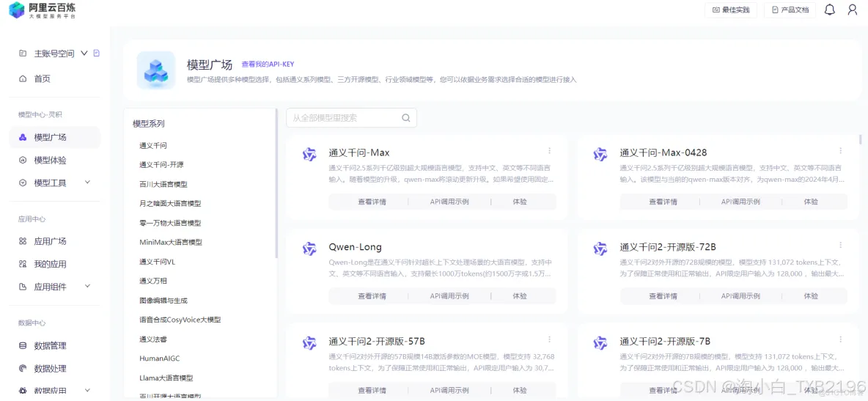868x401 pixels.
Task: Open the more-options menu on 通义千问-Max-0428 card
Action: (x=840, y=151)
